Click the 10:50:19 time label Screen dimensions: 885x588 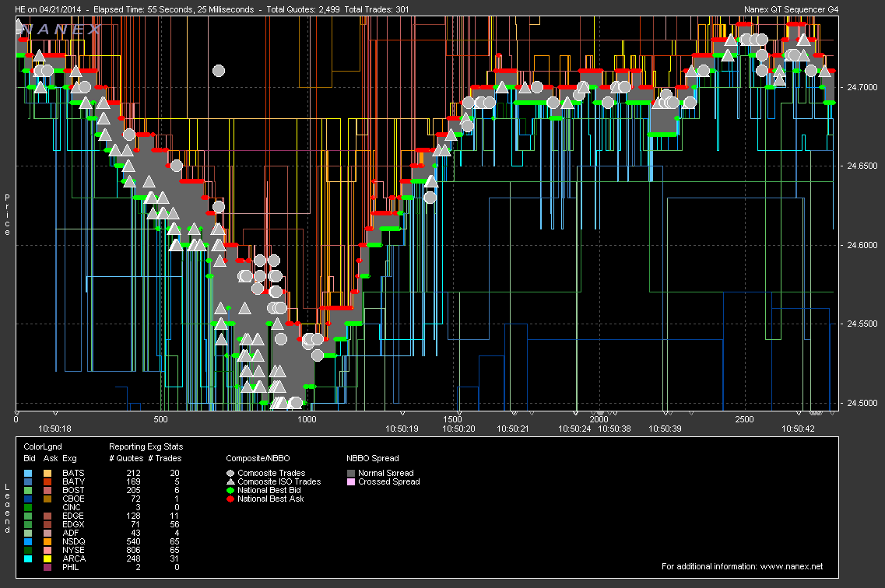(x=402, y=429)
